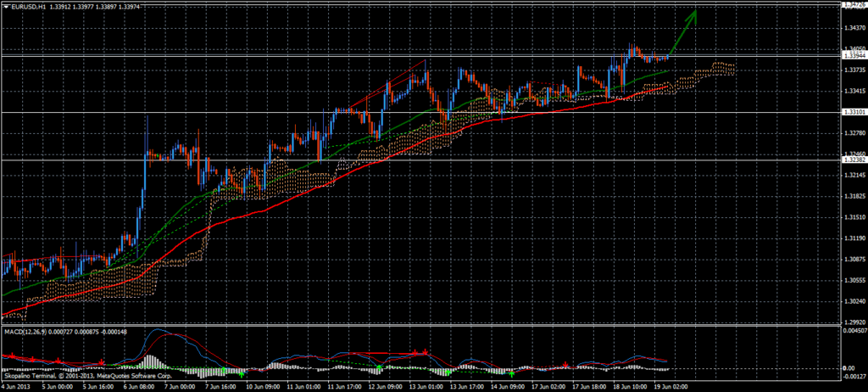Image resolution: width=868 pixels, height=392 pixels.
Task: Click the 0.004507 MACD scale value
Action: [x=854, y=332]
